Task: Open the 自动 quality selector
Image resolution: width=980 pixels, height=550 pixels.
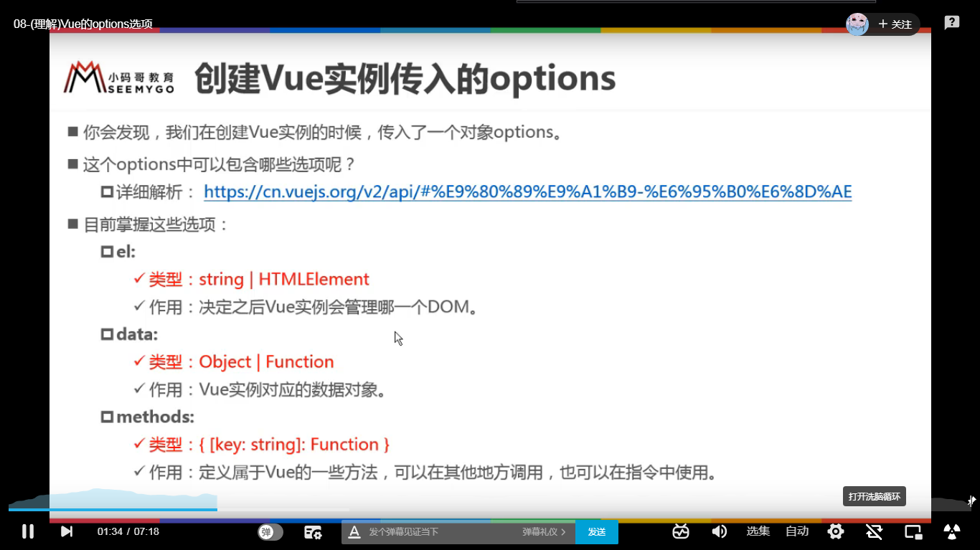Action: coord(797,531)
